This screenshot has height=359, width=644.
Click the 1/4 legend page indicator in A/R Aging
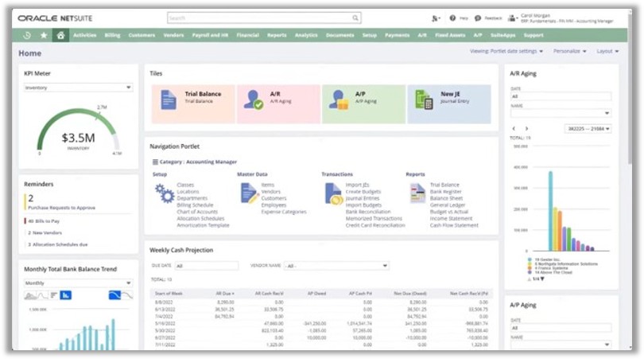click(x=536, y=279)
